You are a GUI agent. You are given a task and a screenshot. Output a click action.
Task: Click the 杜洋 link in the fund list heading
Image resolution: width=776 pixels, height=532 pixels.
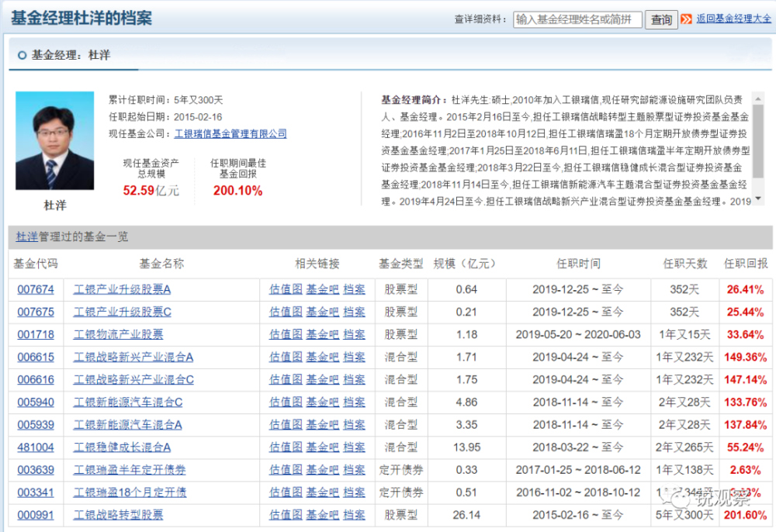(26, 237)
